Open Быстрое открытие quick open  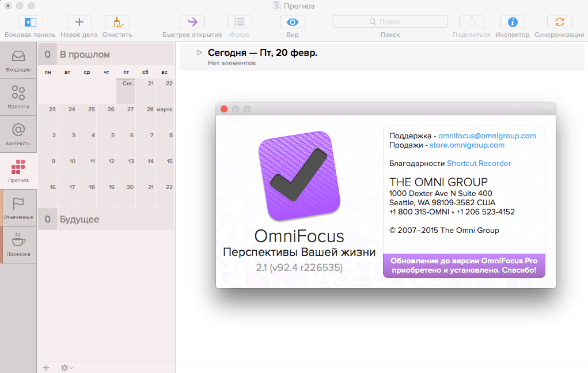point(192,22)
